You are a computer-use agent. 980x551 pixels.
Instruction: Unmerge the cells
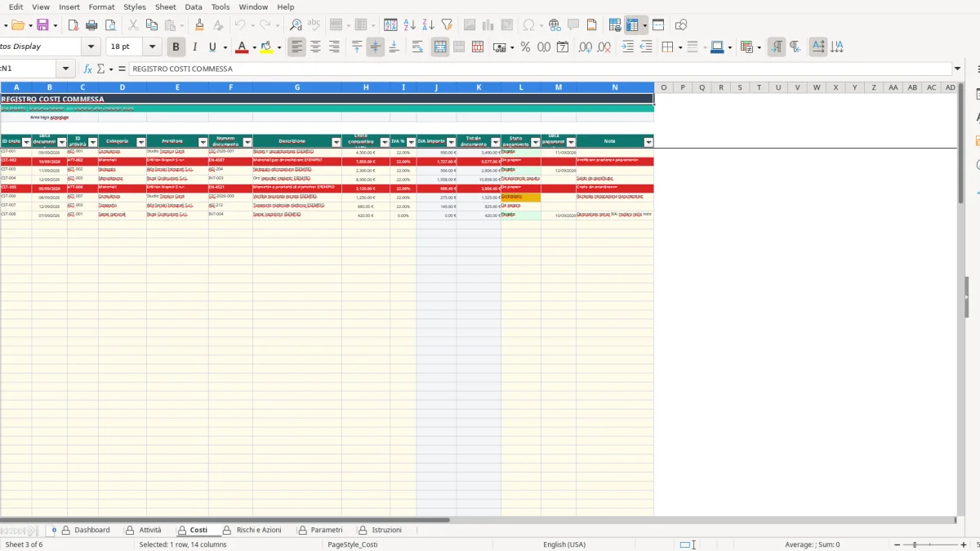pyautogui.click(x=478, y=47)
